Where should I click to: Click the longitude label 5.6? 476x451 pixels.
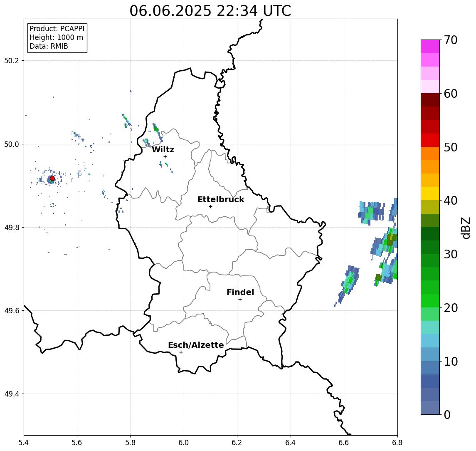77,443
